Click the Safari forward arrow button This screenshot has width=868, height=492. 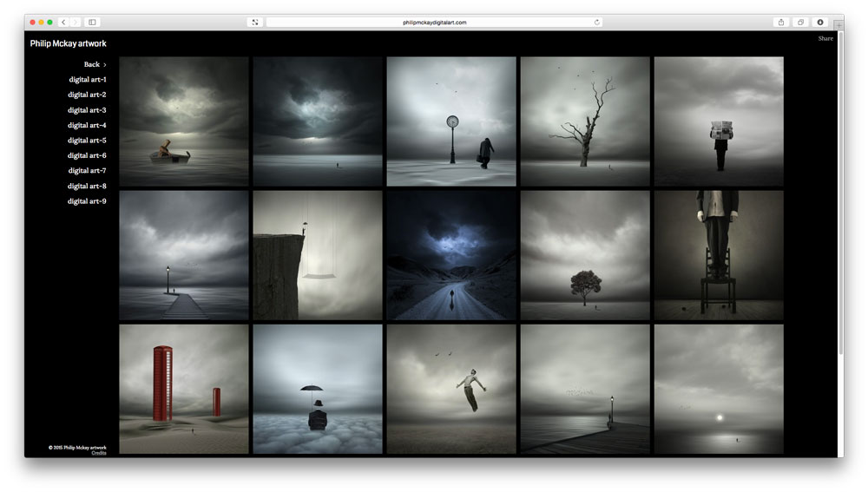click(x=76, y=23)
